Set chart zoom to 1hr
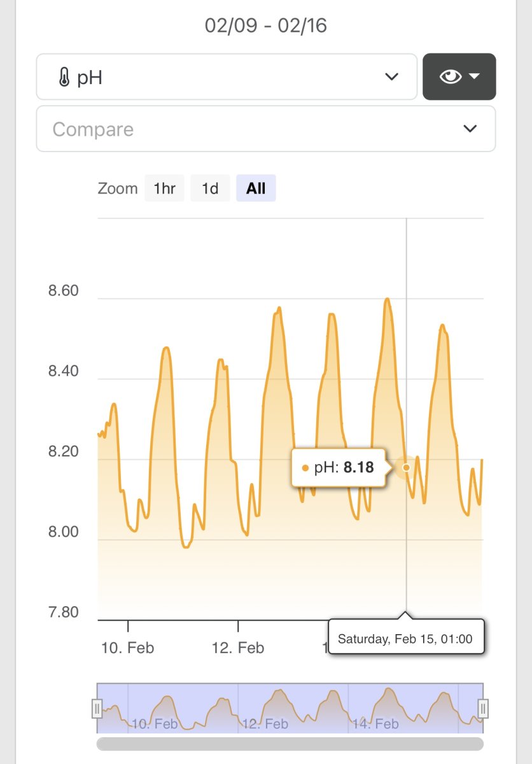 (x=164, y=188)
